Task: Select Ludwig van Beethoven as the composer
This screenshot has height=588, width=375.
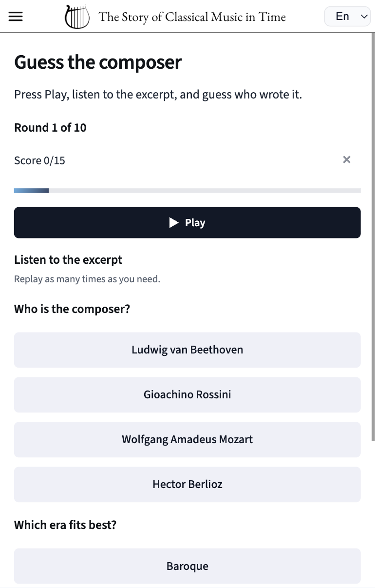Action: pos(187,350)
